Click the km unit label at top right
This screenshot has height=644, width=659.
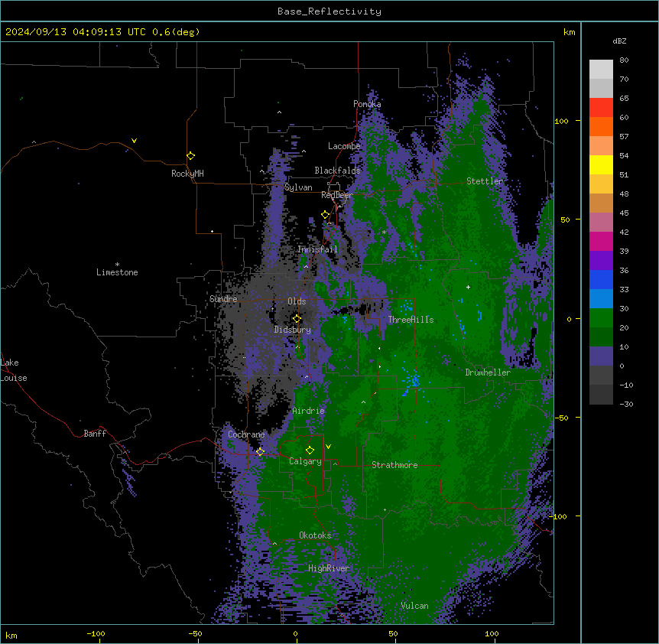[569, 32]
